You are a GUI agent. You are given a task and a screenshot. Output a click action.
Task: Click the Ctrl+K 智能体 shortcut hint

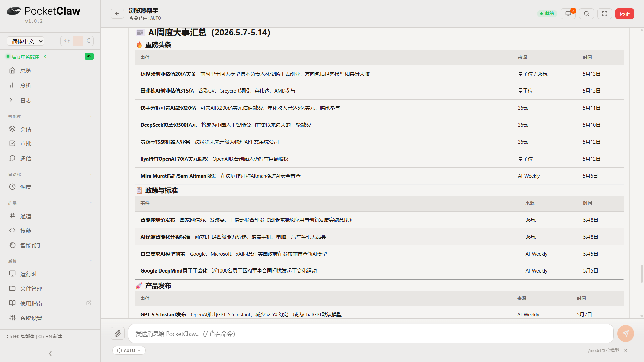pyautogui.click(x=21, y=336)
